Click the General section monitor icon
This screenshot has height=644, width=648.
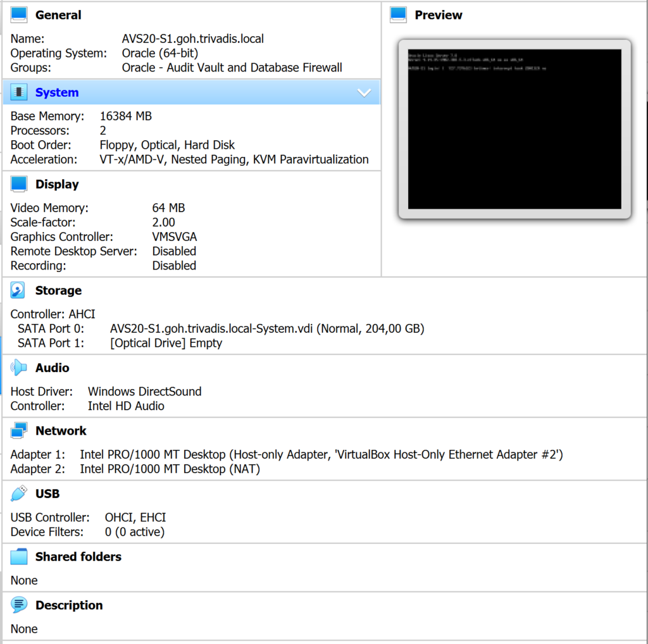coord(18,15)
